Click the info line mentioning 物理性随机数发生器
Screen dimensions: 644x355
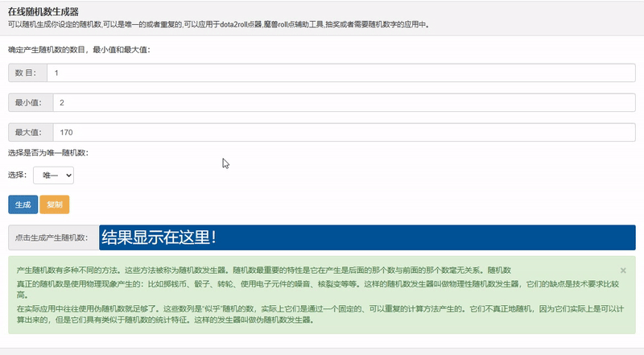point(317,289)
